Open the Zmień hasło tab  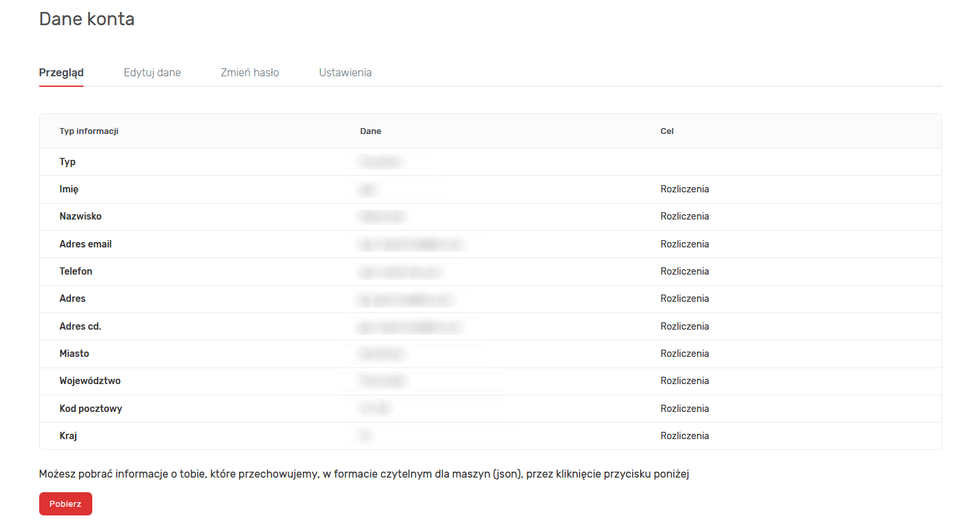[x=250, y=72]
